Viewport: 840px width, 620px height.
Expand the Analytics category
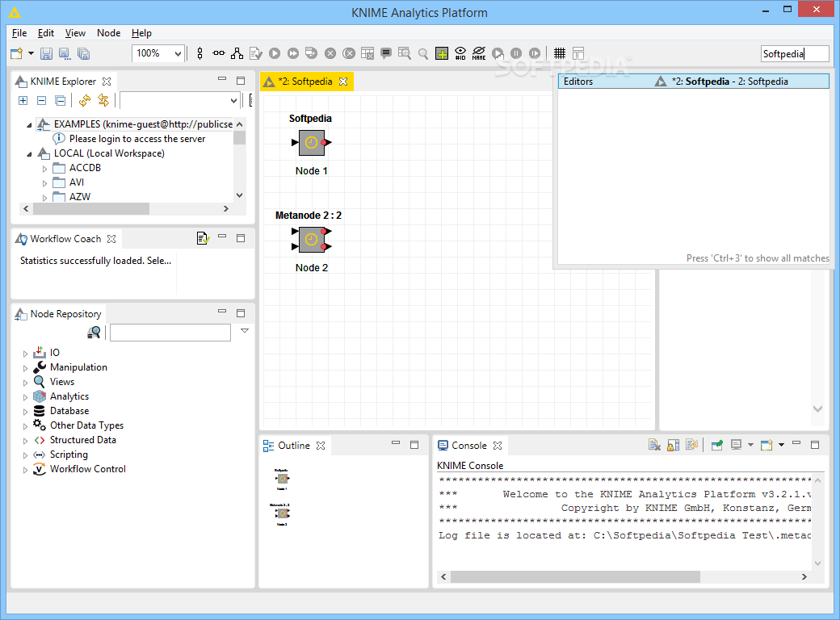25,396
